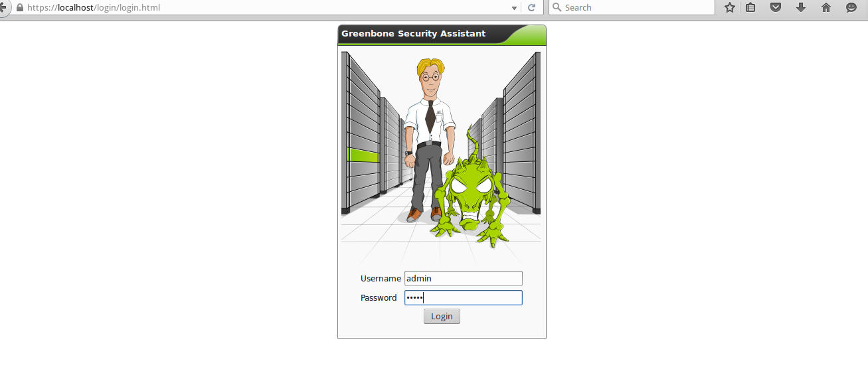Go back with the back arrow button
Screen dimensions: 868x383
pyautogui.click(x=4, y=7)
